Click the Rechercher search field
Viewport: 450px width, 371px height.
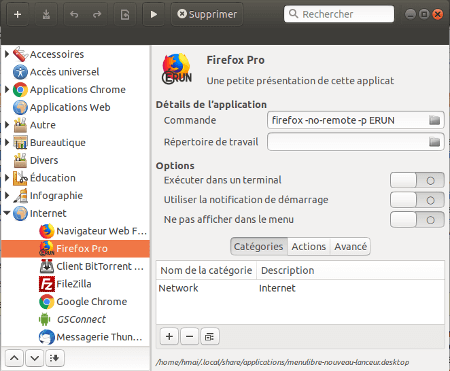pyautogui.click(x=339, y=14)
